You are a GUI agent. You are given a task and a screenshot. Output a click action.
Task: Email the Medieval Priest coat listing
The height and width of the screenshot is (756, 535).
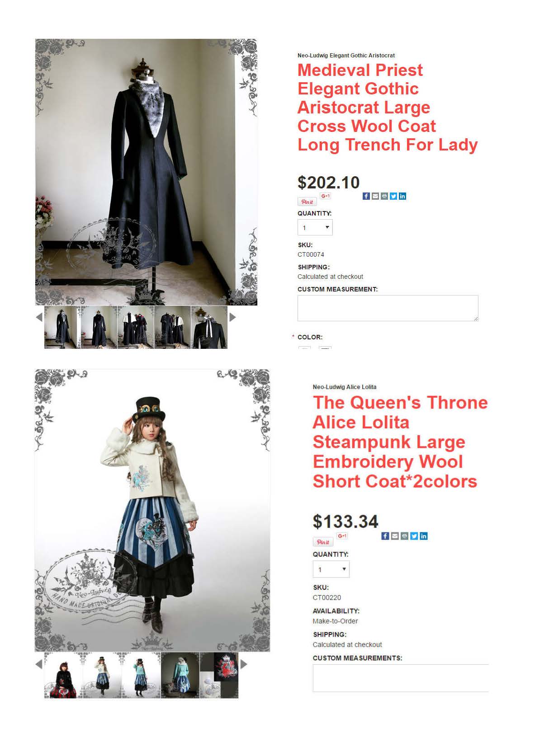coord(375,196)
